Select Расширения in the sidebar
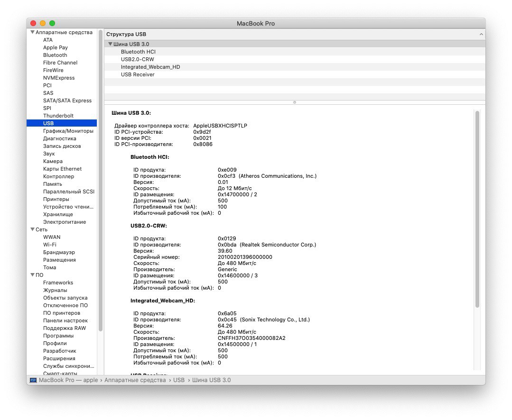Screen dimensions: 512x420 coord(59,358)
